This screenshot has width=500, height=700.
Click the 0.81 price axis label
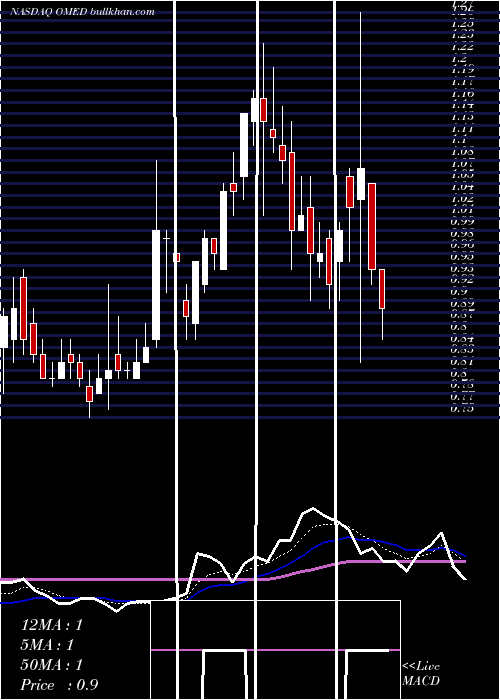click(462, 362)
